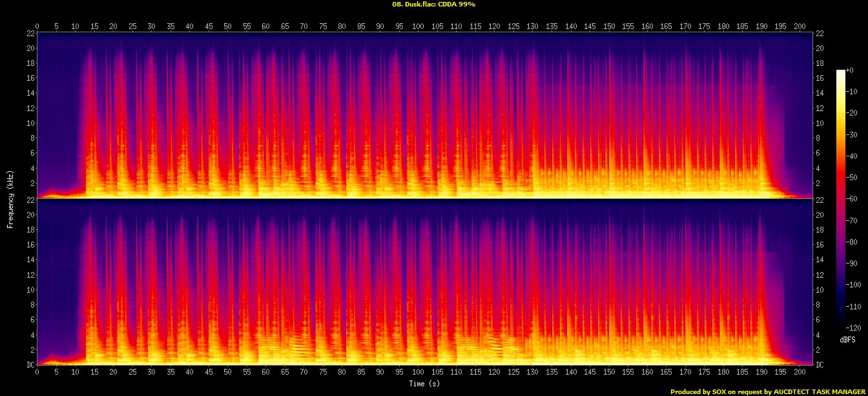
Task: Click the "190" tick on the top time axis
Action: (x=762, y=26)
